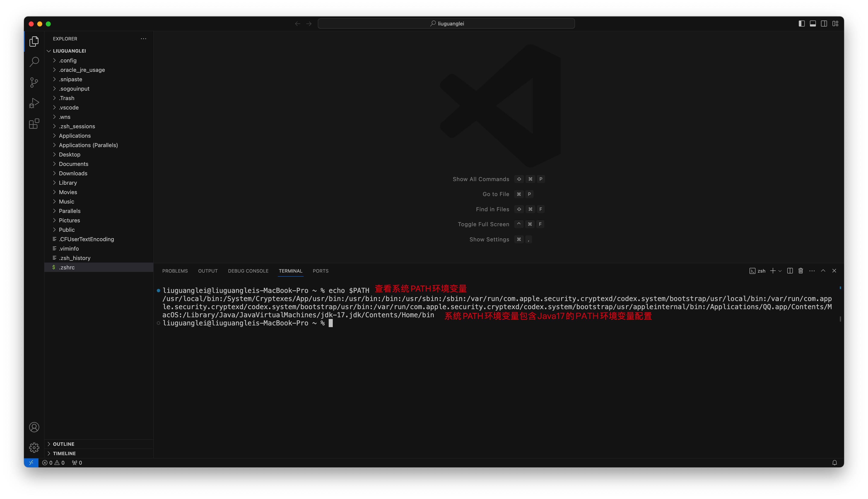Expand the Library folder

99,183
